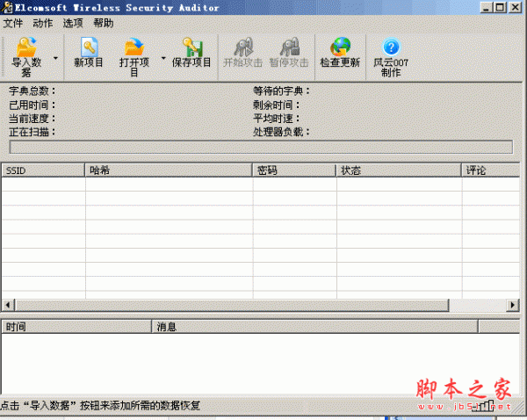The image size is (527, 420).
Task: Click the horizontal scrollbar thumb
Action: click(232, 305)
